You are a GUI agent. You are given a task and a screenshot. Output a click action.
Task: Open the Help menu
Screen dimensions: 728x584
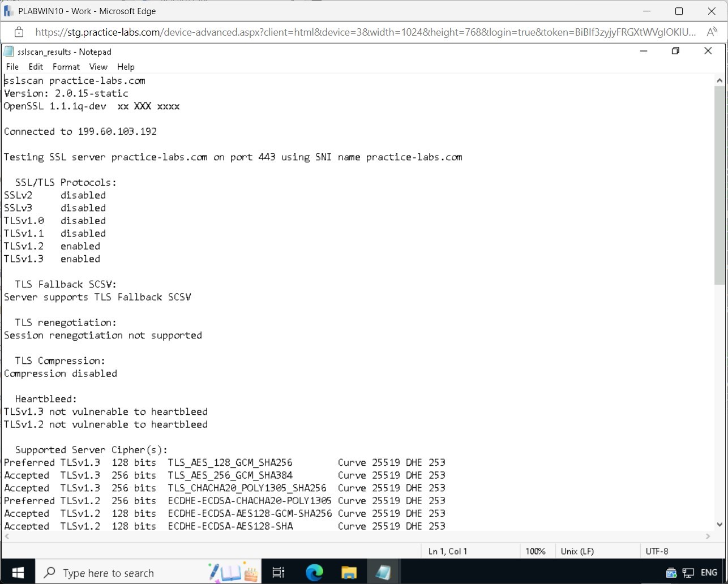pos(126,67)
